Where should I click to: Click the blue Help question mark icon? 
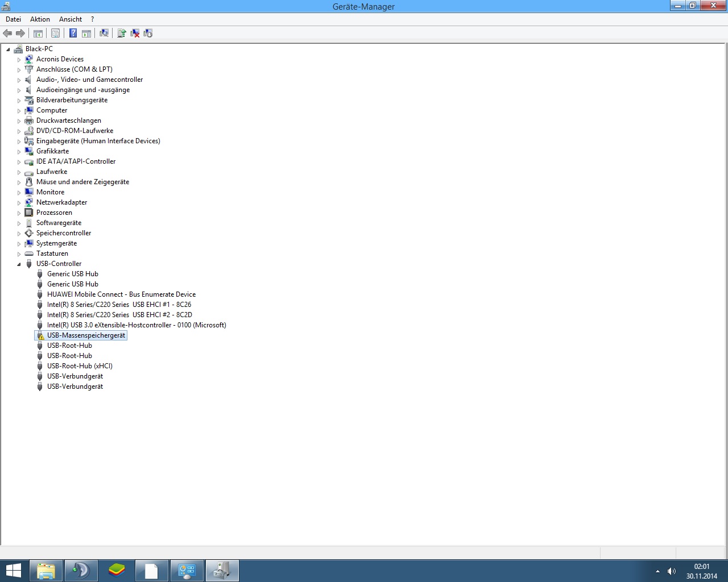pos(73,34)
